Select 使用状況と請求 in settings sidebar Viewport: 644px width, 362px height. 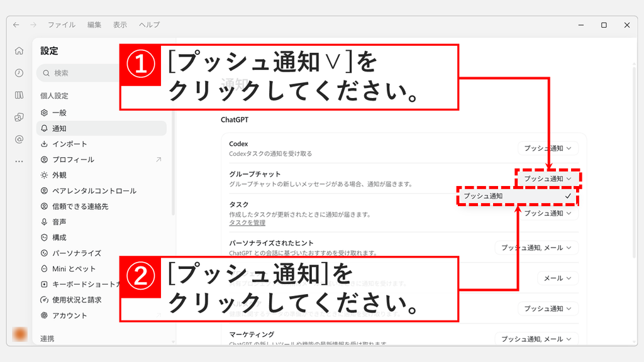pyautogui.click(x=101, y=300)
